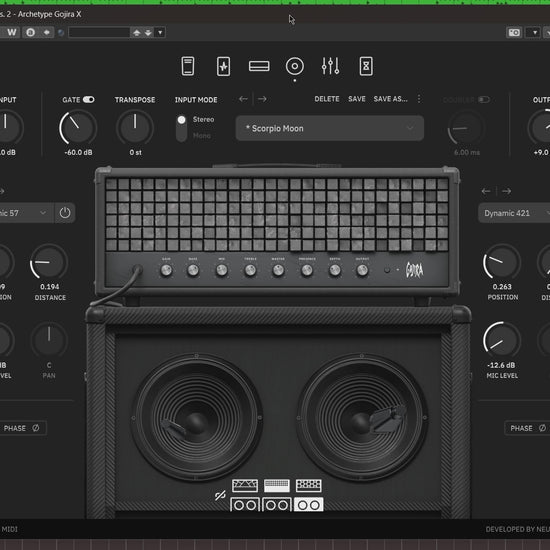Viewport: 550px width, 550px height.
Task: Click the TRANSPOSE knob at 0 st
Action: 135,127
